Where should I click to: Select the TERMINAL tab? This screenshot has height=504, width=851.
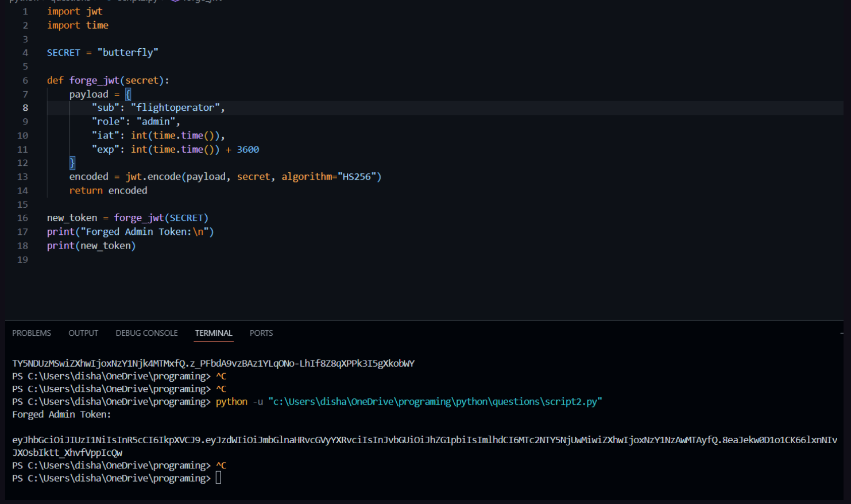[x=214, y=333]
